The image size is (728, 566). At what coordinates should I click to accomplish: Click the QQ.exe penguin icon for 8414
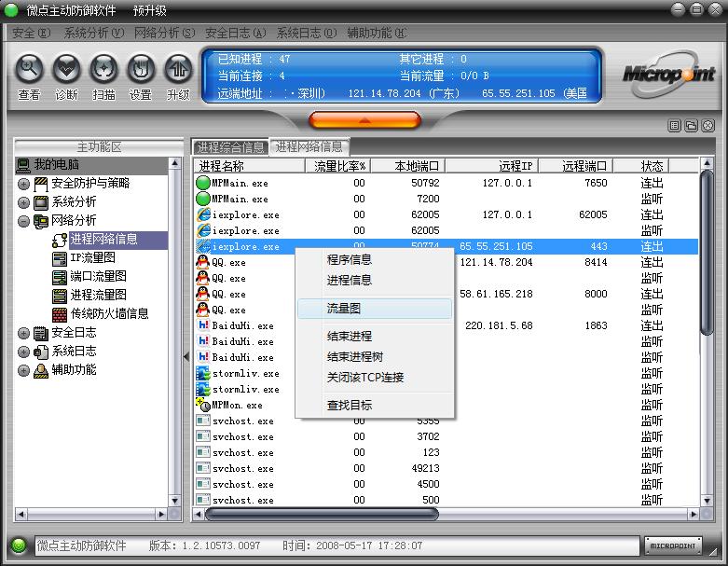(x=203, y=262)
